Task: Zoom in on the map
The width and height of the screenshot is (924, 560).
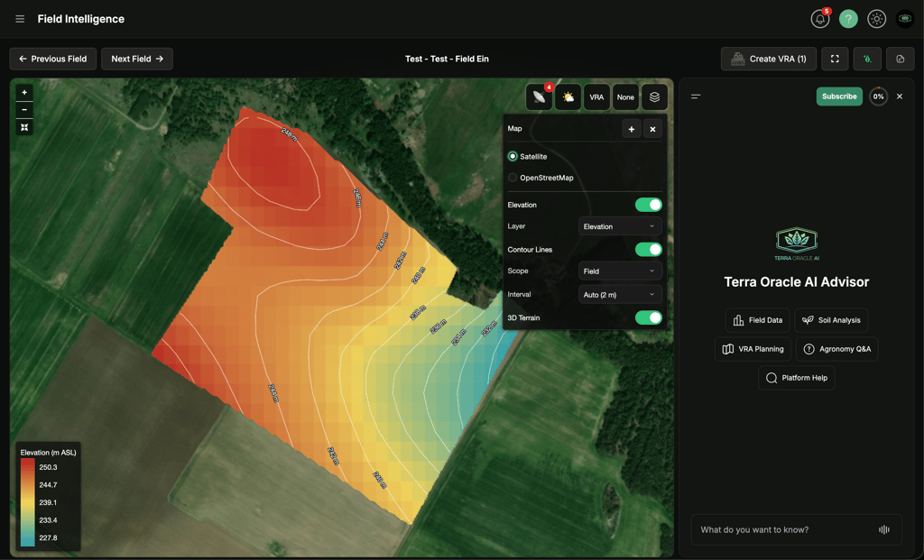Action: click(x=24, y=93)
